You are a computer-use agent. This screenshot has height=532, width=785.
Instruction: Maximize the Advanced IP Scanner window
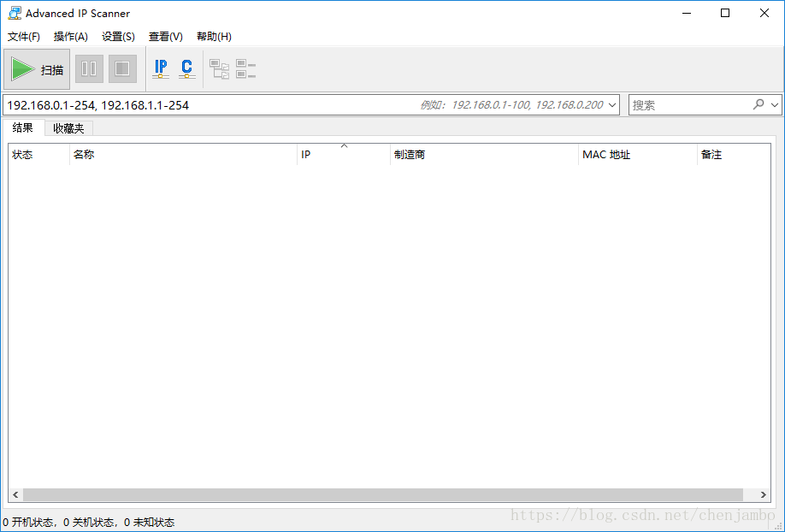click(x=725, y=13)
